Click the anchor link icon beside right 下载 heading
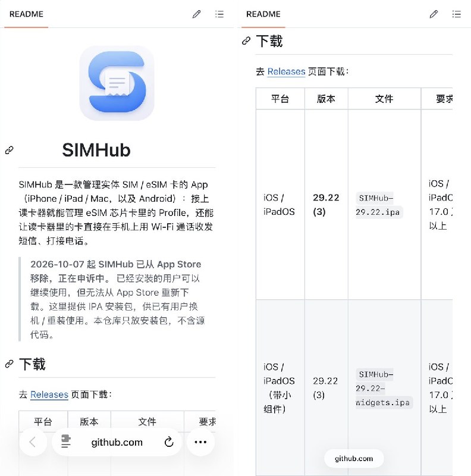Viewport: 471px width, 476px height. [246, 40]
